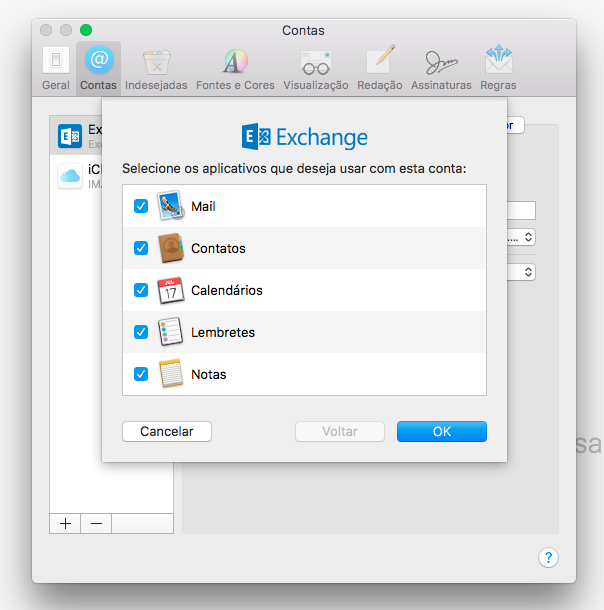Remove account with the minus button
Screen dimensions: 604x610
96,523
